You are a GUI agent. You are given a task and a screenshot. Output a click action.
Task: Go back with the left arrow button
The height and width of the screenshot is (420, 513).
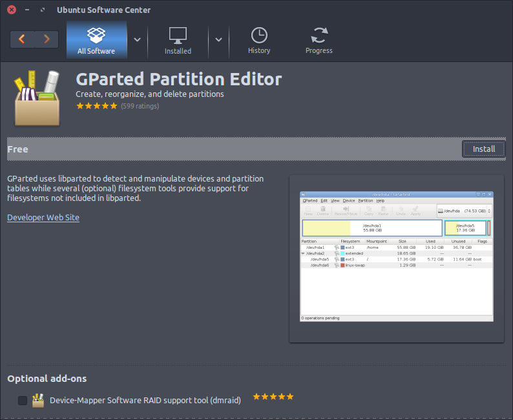pos(22,39)
